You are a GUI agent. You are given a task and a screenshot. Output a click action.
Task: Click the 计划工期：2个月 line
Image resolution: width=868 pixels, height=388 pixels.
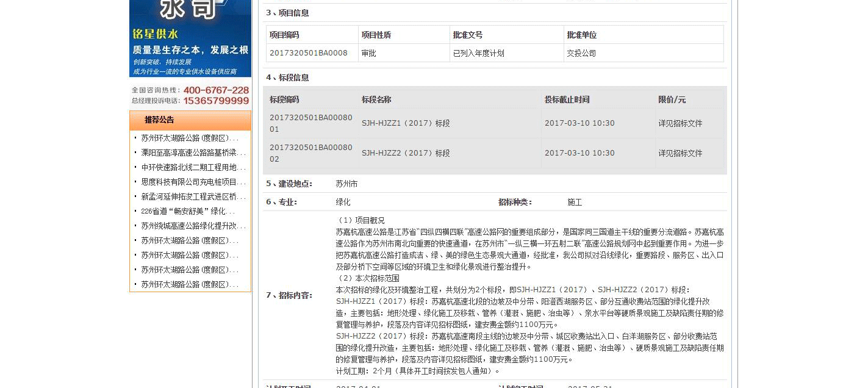coord(418,371)
